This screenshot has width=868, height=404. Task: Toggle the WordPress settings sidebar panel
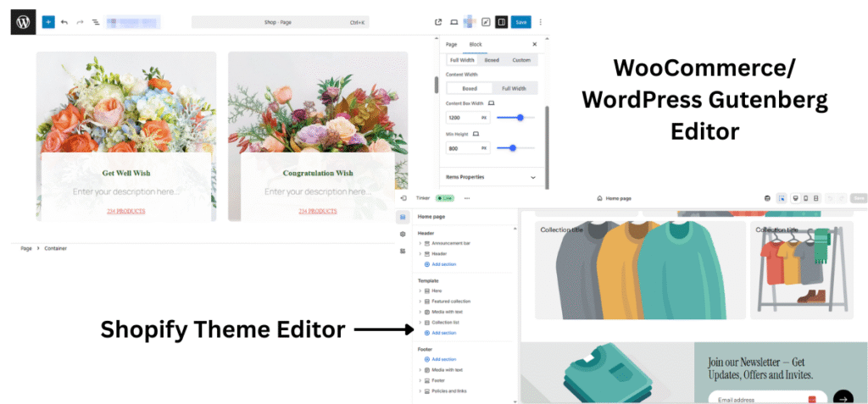(x=501, y=22)
